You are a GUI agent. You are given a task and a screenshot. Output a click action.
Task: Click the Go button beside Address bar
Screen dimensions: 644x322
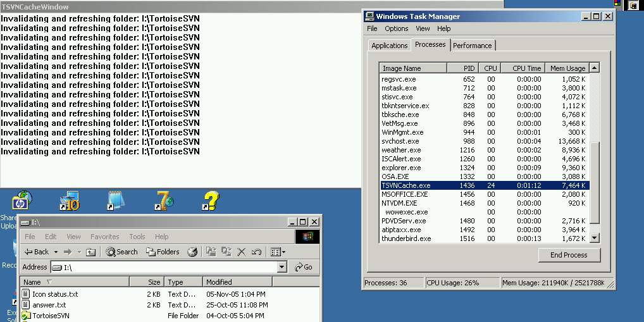304,267
